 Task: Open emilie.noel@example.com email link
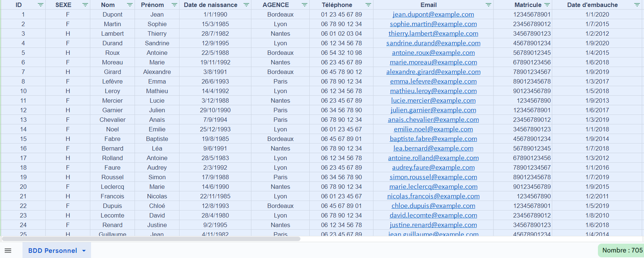[x=433, y=129]
